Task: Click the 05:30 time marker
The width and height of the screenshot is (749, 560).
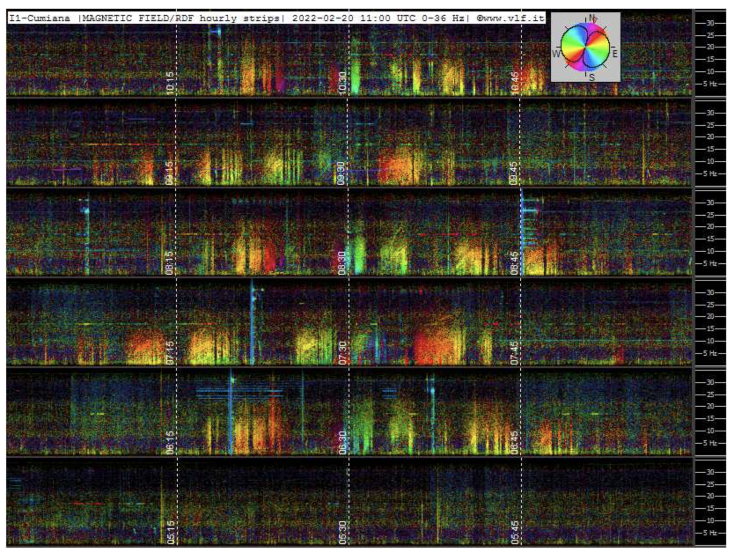Action: [343, 532]
